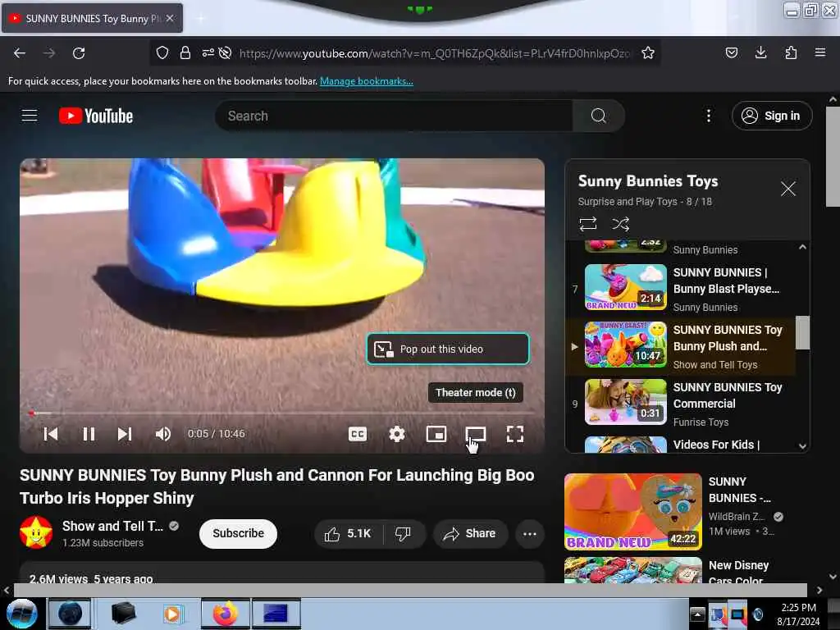Close the SUNNY BUNNIES browser tab
Screen dimensions: 840x630
(170, 18)
